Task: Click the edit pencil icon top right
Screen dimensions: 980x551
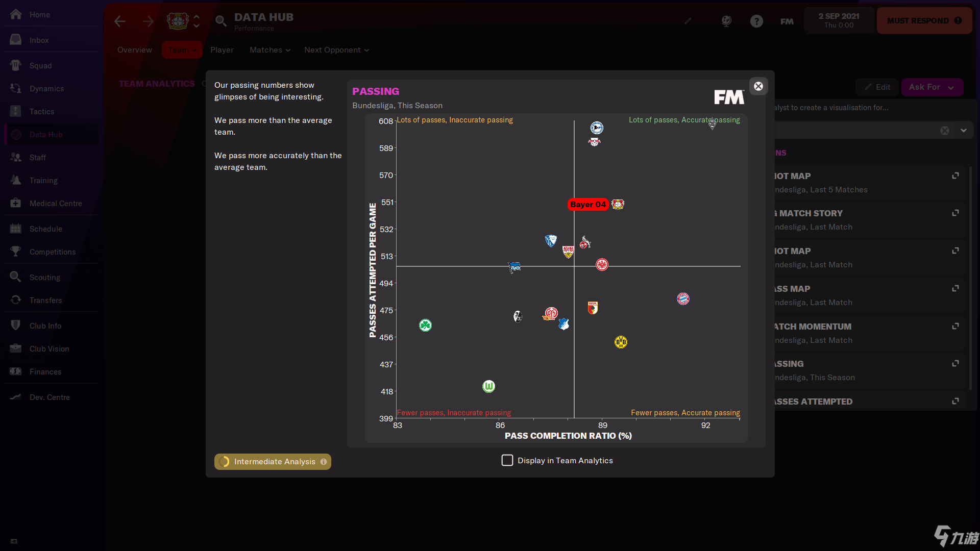Action: point(689,21)
